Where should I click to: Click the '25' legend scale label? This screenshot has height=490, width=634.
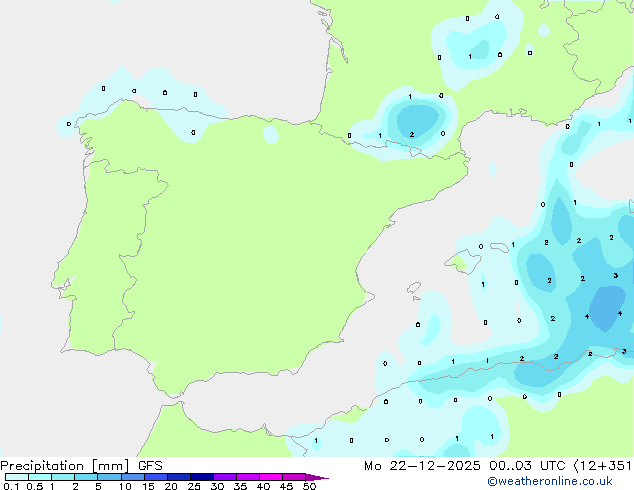pos(194,486)
